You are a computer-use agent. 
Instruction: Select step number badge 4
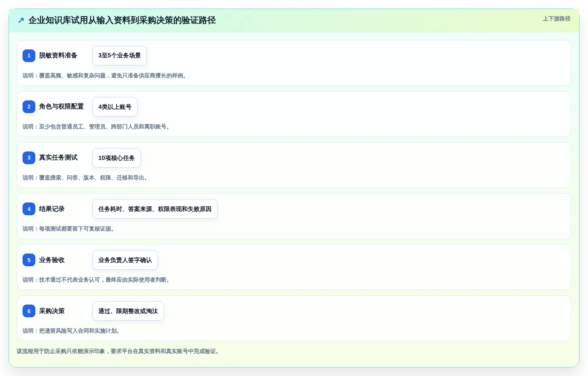coord(29,209)
